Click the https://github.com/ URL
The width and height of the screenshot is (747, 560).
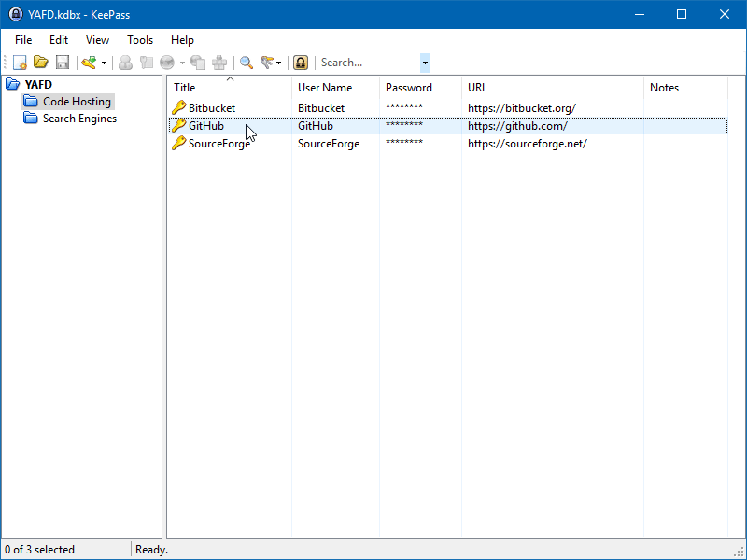pyautogui.click(x=517, y=126)
